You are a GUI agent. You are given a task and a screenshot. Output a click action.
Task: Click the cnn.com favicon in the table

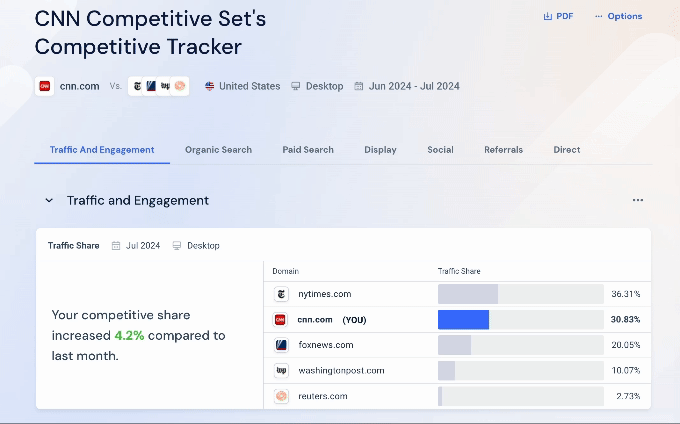pyautogui.click(x=280, y=320)
